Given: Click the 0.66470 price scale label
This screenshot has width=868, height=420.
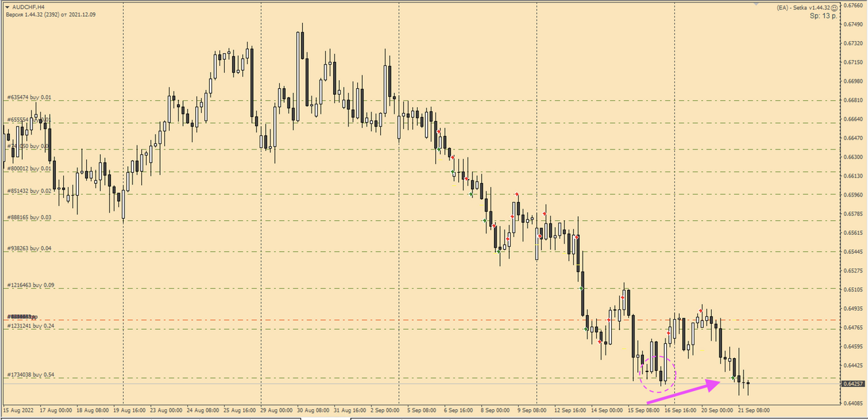Looking at the screenshot, I should click(853, 138).
